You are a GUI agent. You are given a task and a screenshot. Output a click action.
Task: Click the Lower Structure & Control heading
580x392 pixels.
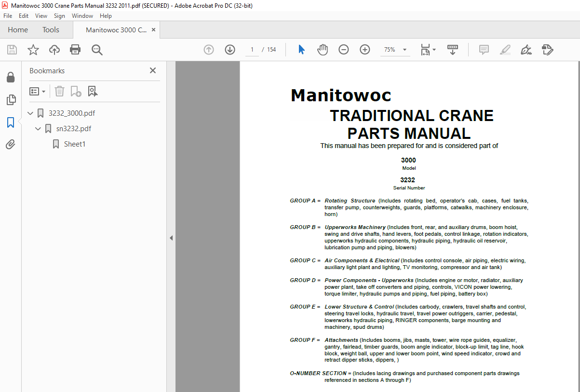tap(359, 307)
